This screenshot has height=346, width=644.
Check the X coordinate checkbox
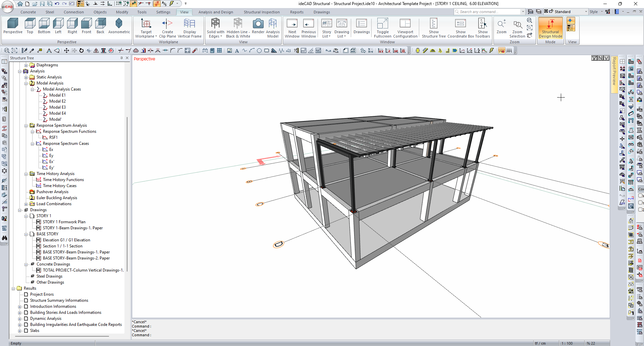pyautogui.click(x=640, y=196)
